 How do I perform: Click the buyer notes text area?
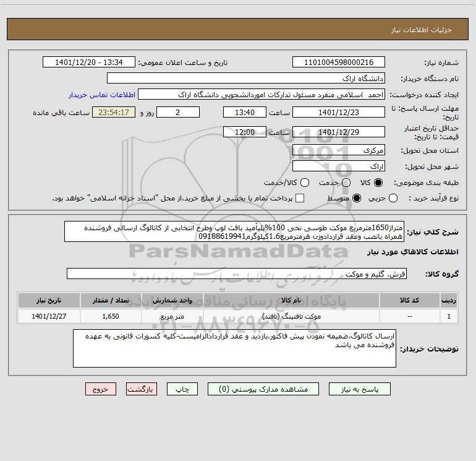point(235,348)
